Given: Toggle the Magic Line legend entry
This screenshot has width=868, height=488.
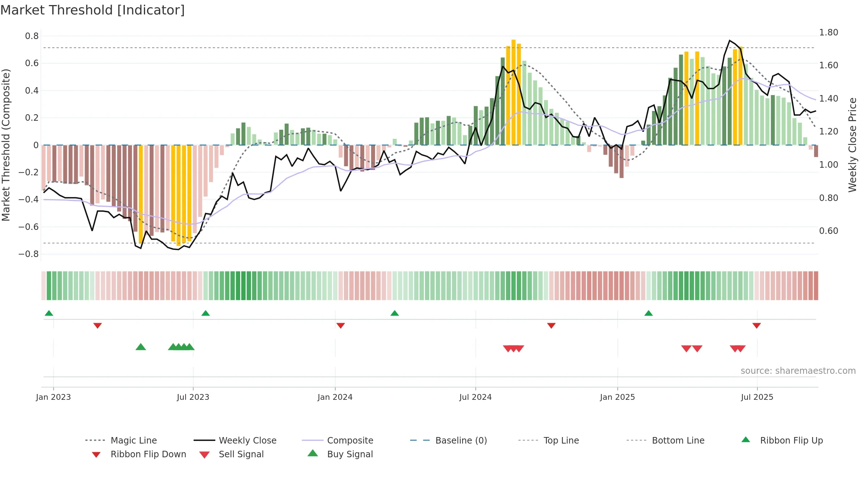Looking at the screenshot, I should click(x=121, y=440).
